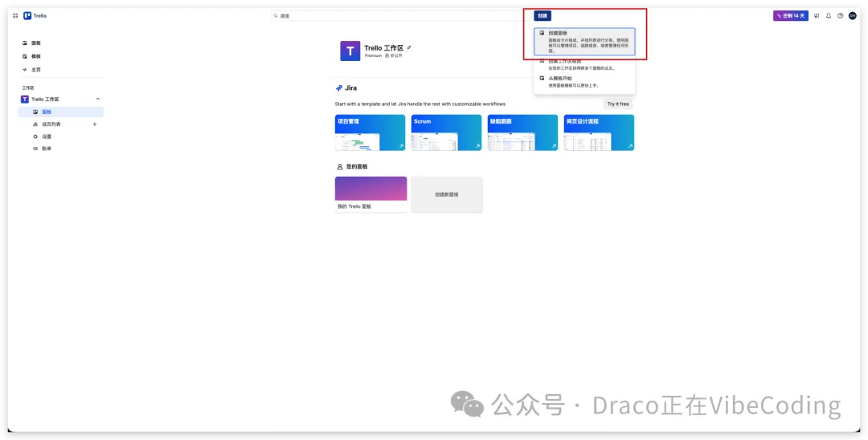Open 设置 under the workspace sidebar
This screenshot has width=868, height=440.
point(47,136)
